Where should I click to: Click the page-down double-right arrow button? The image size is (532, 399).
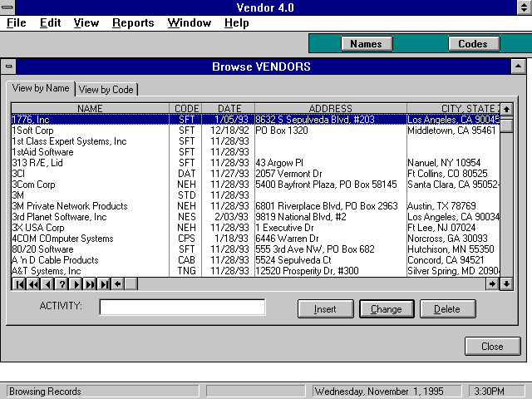(x=90, y=284)
